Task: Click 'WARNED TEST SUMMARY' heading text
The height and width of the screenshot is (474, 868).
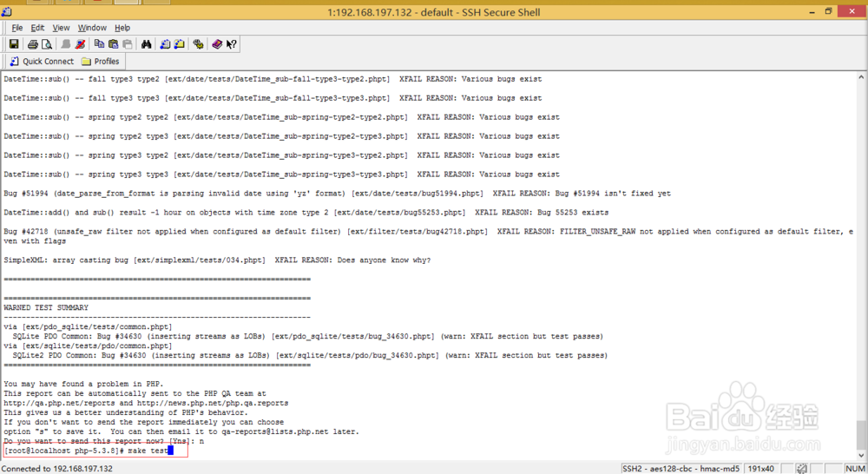Action: point(46,307)
